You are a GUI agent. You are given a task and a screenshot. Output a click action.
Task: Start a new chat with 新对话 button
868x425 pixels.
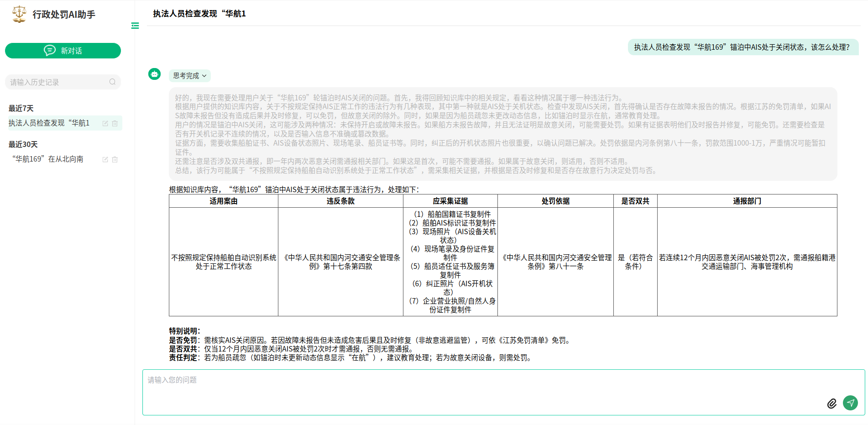coord(63,51)
